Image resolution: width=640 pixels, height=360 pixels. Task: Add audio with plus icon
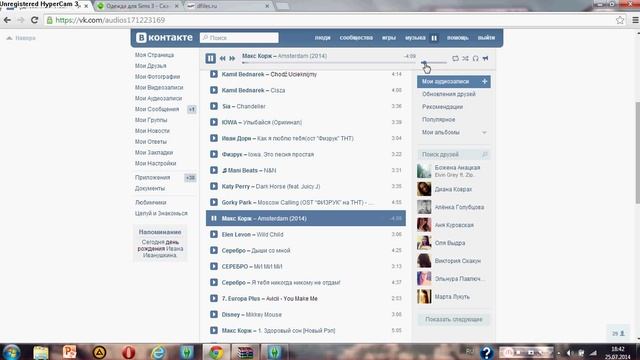point(484,82)
